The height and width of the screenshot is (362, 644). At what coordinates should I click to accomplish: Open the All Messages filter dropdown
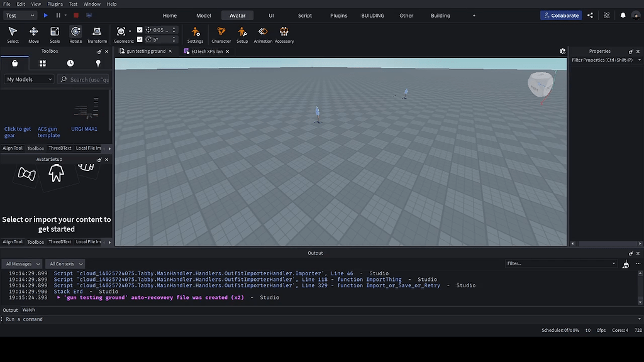(x=23, y=264)
